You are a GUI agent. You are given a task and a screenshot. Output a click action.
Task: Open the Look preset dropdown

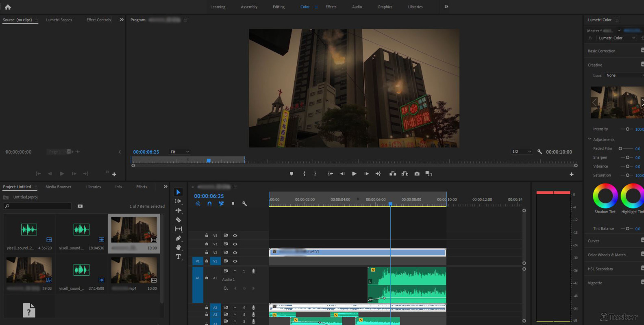pos(624,76)
